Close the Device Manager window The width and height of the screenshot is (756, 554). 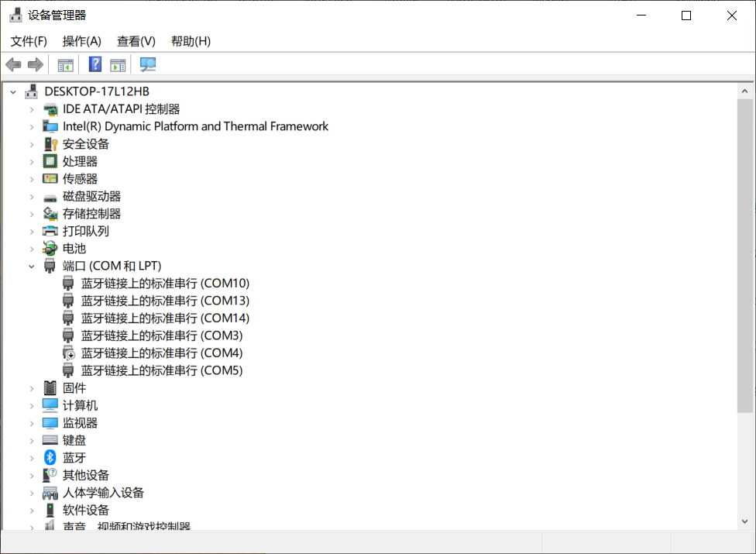tap(731, 15)
